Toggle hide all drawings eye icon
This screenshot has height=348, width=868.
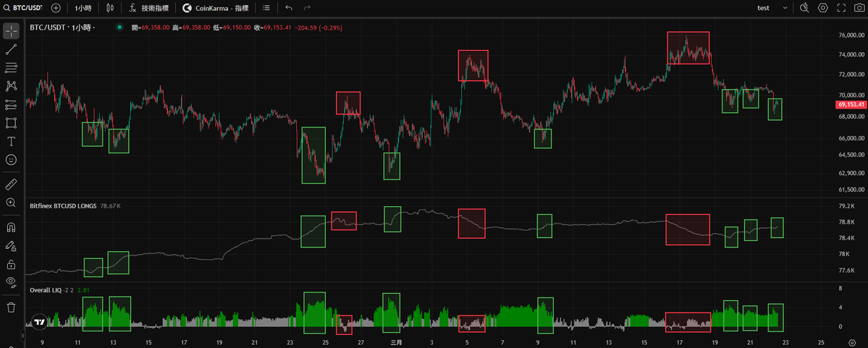click(11, 281)
